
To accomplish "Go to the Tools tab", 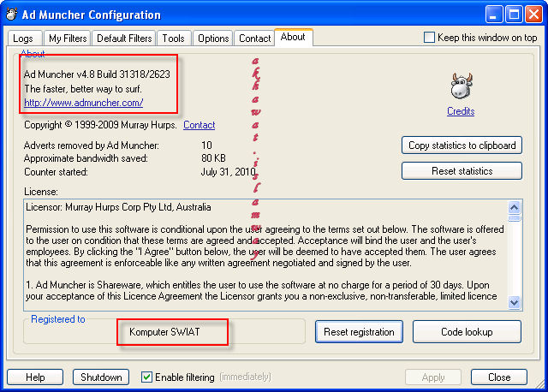I will (174, 38).
